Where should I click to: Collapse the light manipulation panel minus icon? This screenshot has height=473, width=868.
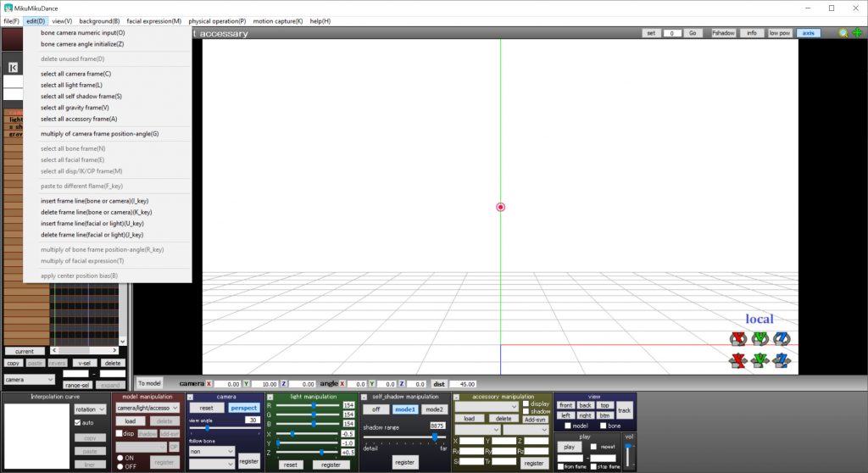point(270,397)
